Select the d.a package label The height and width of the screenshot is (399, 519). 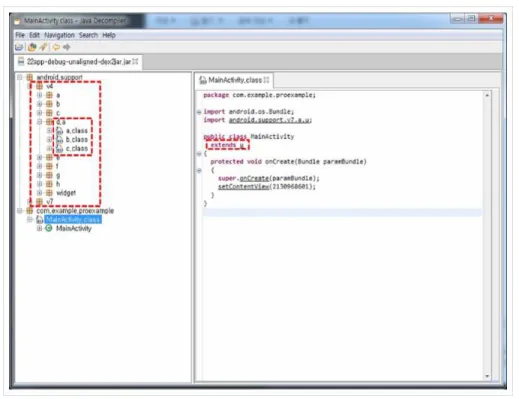point(61,122)
